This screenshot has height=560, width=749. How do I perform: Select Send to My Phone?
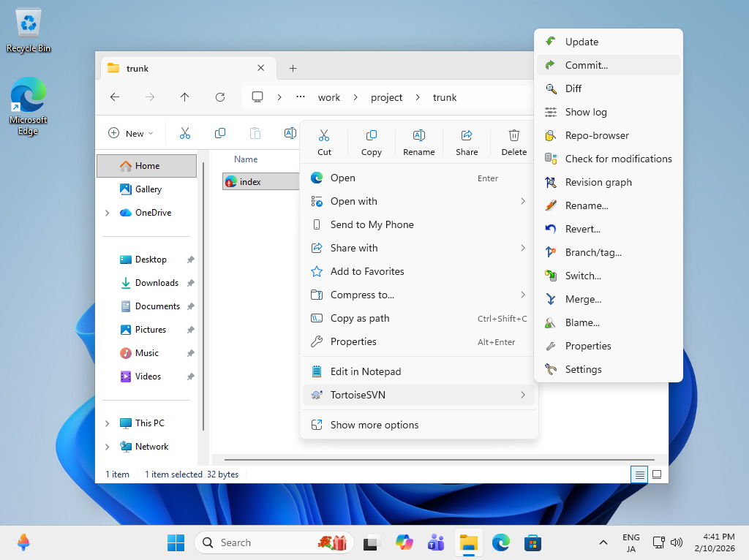tap(418, 224)
